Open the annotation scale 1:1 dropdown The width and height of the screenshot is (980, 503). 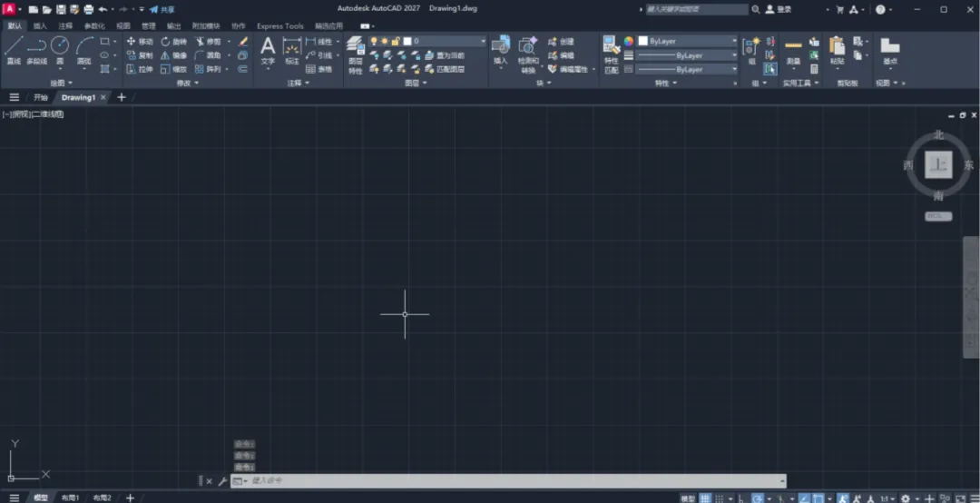[888, 498]
